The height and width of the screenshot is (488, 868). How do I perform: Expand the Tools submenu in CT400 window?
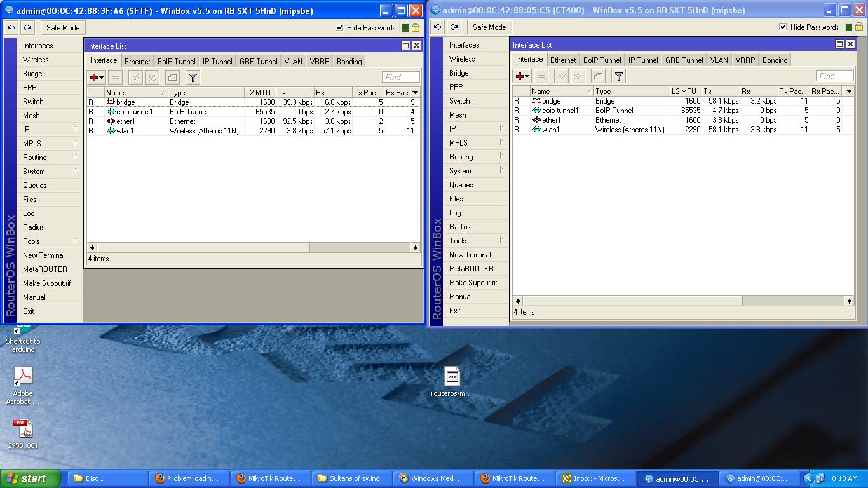[476, 241]
